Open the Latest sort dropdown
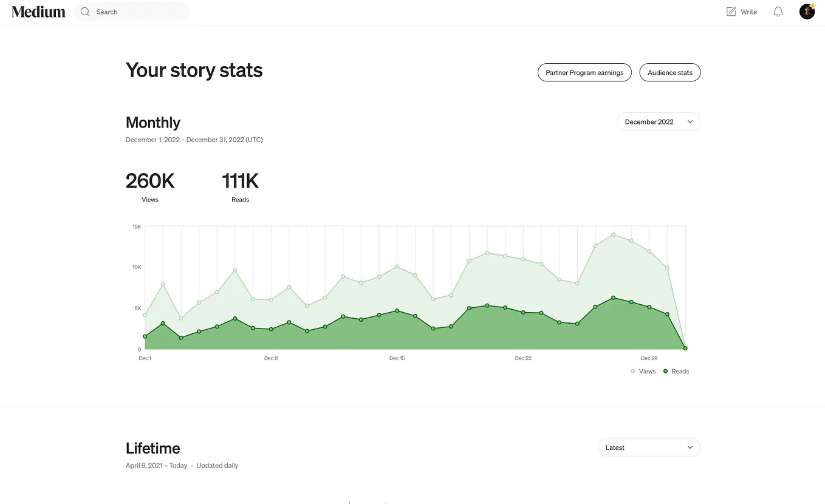The width and height of the screenshot is (825, 504). click(649, 448)
